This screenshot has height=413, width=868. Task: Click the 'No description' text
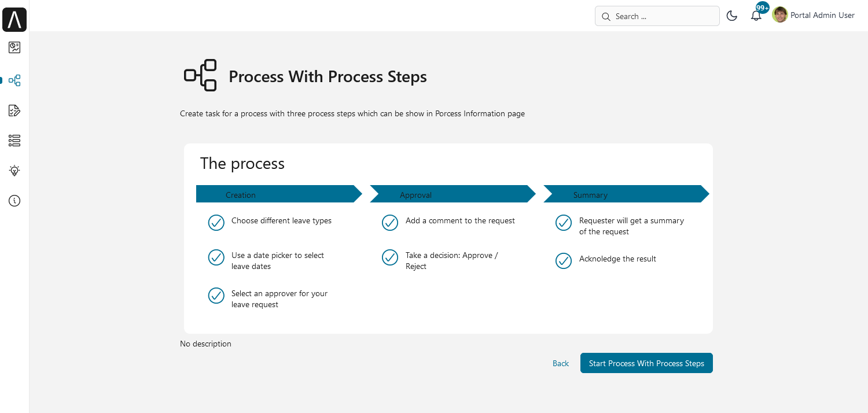click(x=205, y=344)
